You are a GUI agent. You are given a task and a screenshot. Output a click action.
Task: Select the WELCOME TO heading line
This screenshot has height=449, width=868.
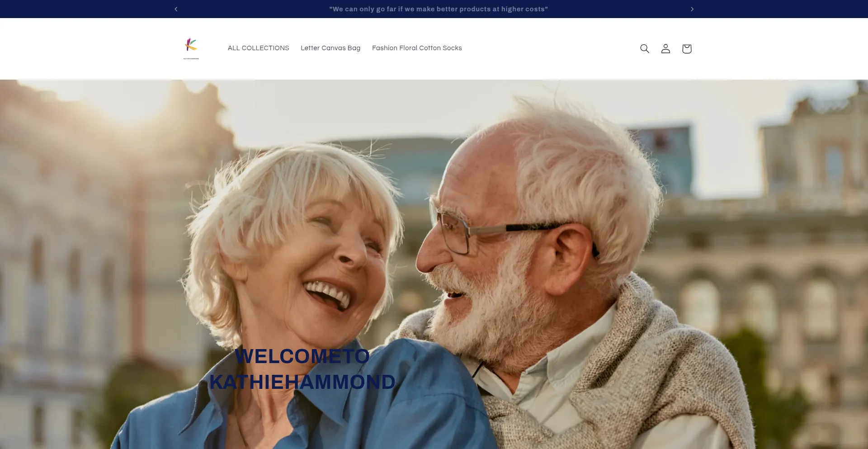point(302,356)
